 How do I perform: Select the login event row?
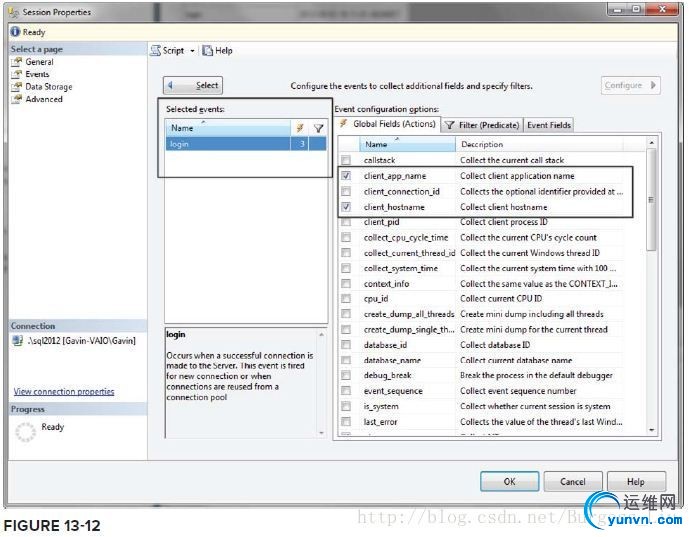(246, 144)
